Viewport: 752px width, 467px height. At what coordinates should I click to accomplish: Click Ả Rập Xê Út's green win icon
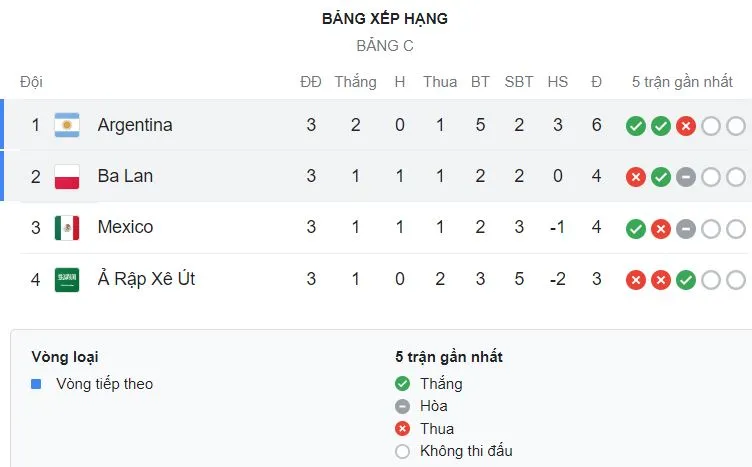[x=685, y=280]
